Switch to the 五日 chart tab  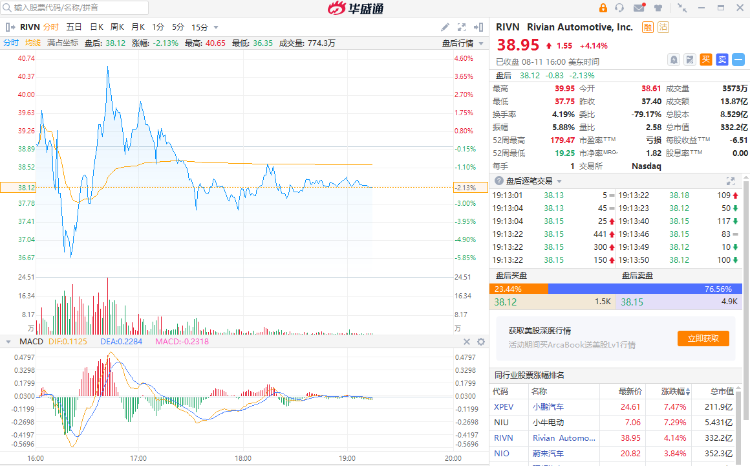point(74,27)
